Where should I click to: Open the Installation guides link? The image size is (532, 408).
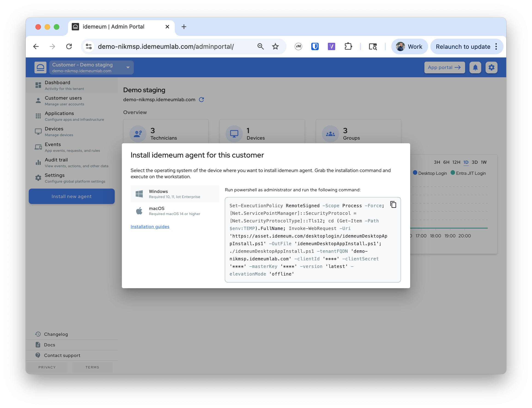[x=150, y=227]
